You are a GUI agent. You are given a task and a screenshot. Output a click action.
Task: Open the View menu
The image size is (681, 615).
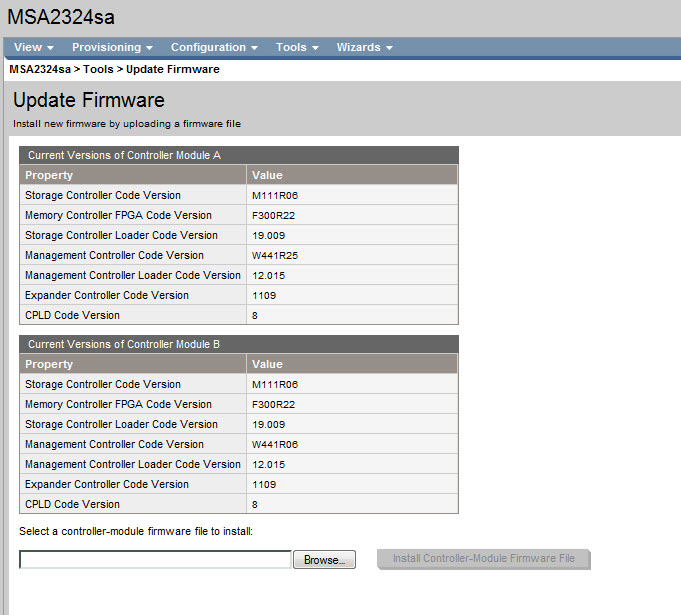(x=33, y=47)
